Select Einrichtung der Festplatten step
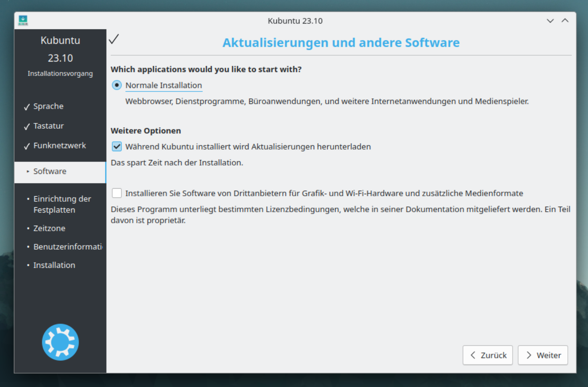The width and height of the screenshot is (588, 387). [62, 204]
